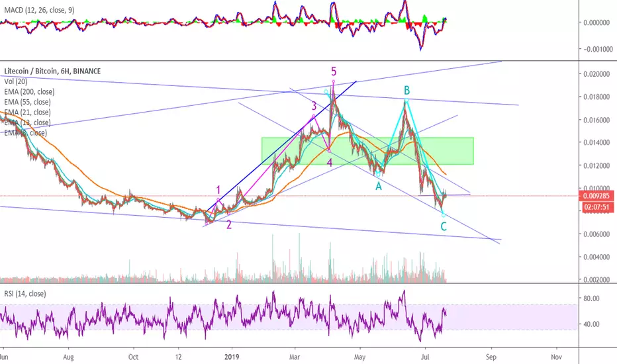
Task: Click the corrective wave label B
Action: pos(407,91)
